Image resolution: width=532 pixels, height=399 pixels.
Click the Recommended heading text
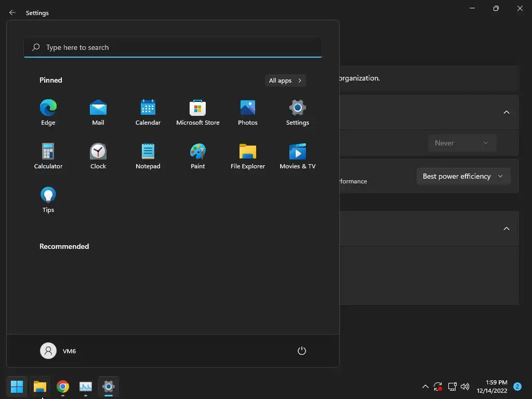point(64,246)
